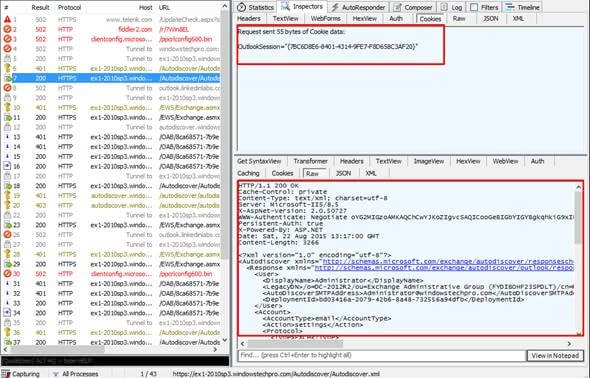
Task: Open the autodiscover responseschema URL link
Action: pyautogui.click(x=448, y=261)
